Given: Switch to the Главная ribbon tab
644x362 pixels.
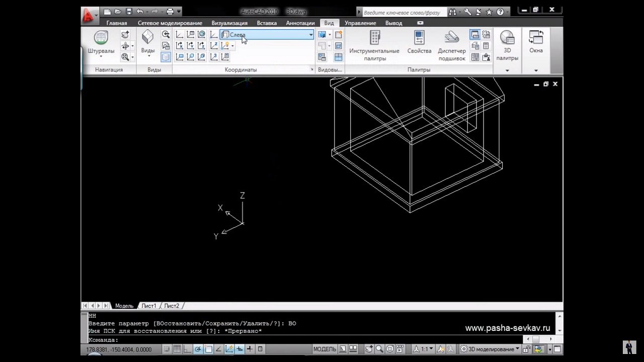Looking at the screenshot, I should point(117,23).
